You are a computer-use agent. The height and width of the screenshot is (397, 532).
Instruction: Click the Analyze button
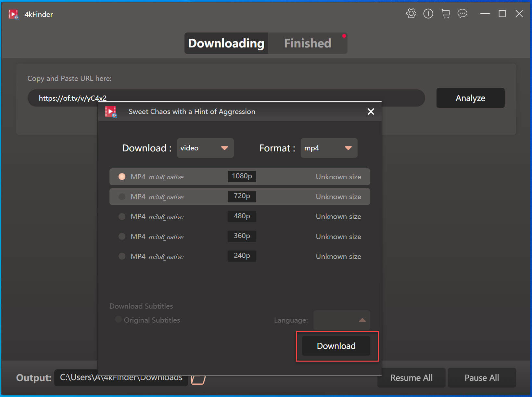tap(470, 98)
